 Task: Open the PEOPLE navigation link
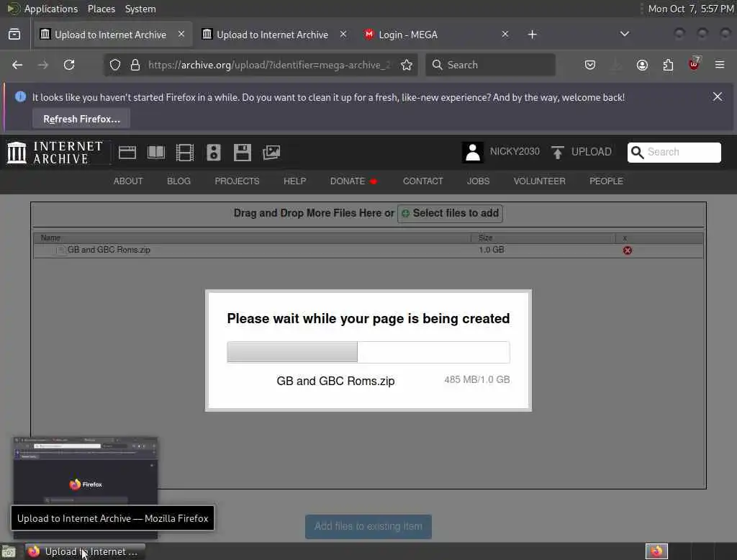pyautogui.click(x=606, y=181)
